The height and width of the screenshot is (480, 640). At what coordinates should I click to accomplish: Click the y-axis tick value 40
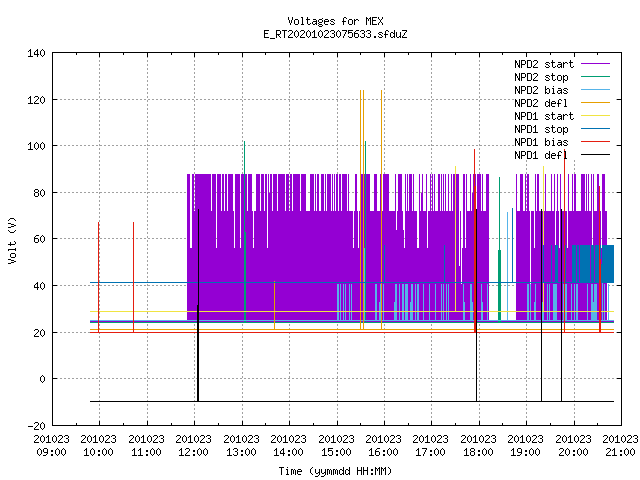pyautogui.click(x=39, y=286)
